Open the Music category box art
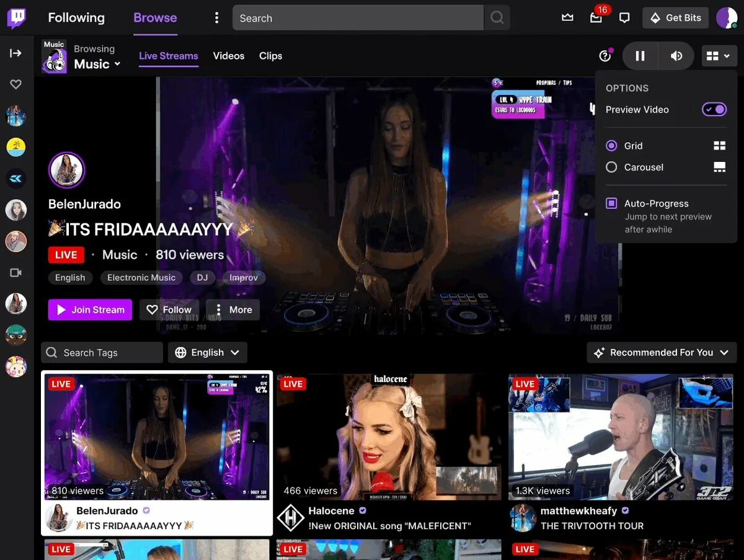This screenshot has height=560, width=744. (x=54, y=56)
